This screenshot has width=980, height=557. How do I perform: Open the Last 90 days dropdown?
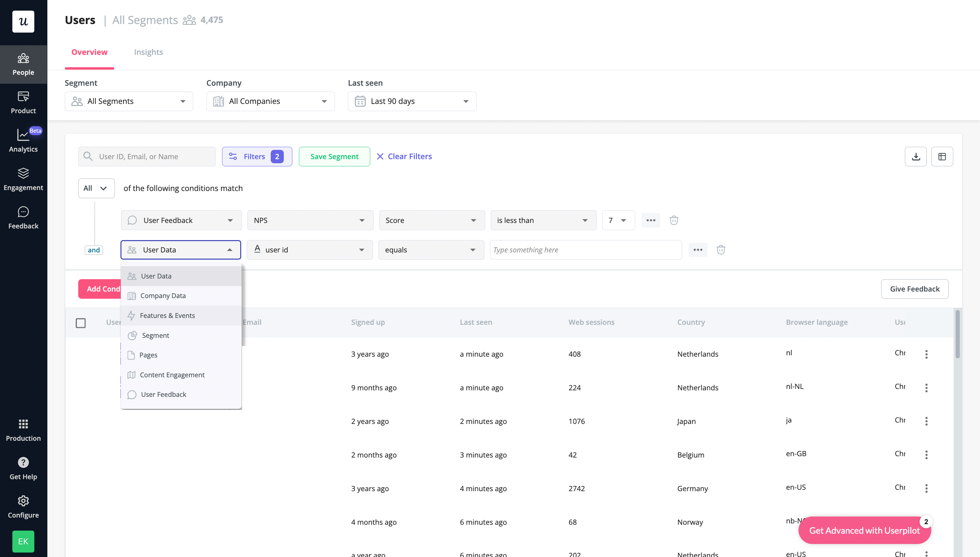(x=412, y=101)
